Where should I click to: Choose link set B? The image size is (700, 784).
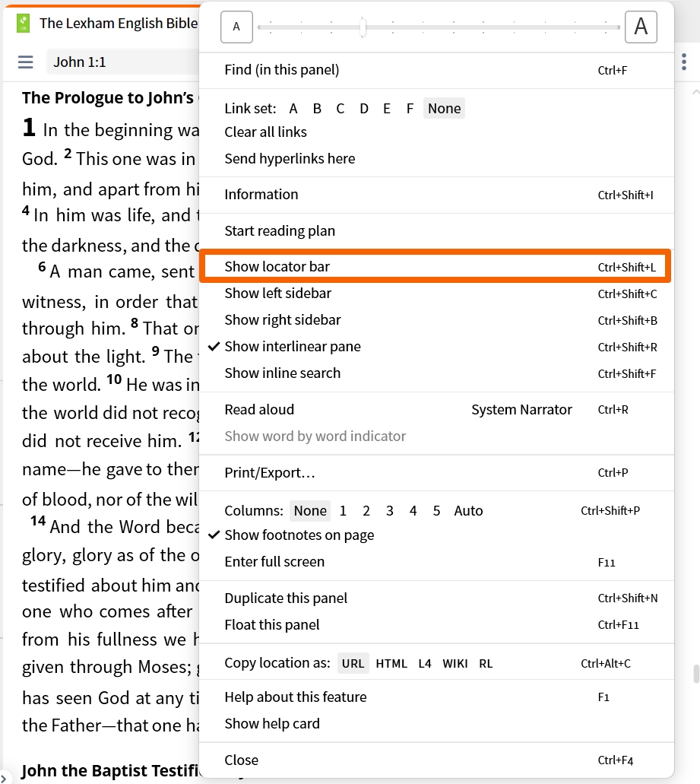(x=317, y=109)
